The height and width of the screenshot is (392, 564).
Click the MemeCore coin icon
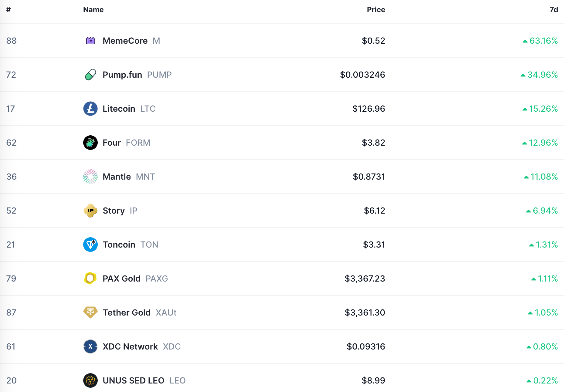[x=90, y=41]
